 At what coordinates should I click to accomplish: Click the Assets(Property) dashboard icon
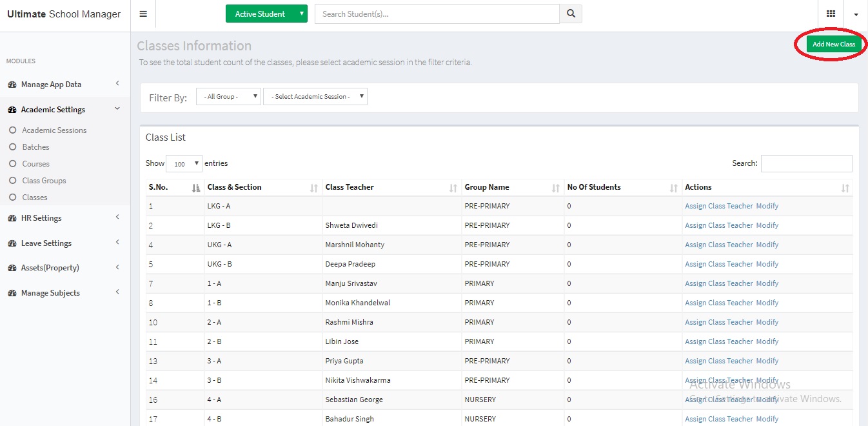pos(12,268)
